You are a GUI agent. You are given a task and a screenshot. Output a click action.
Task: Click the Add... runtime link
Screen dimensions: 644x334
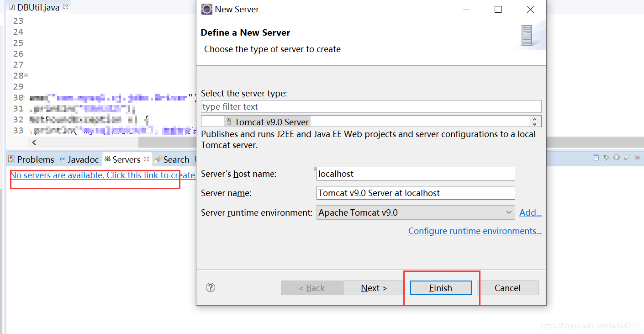pyautogui.click(x=530, y=212)
